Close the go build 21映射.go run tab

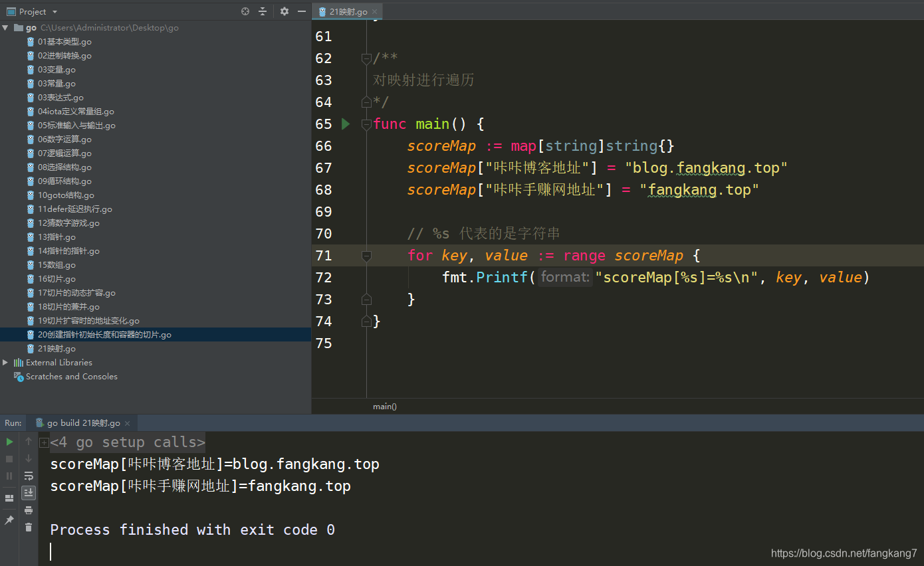click(128, 423)
